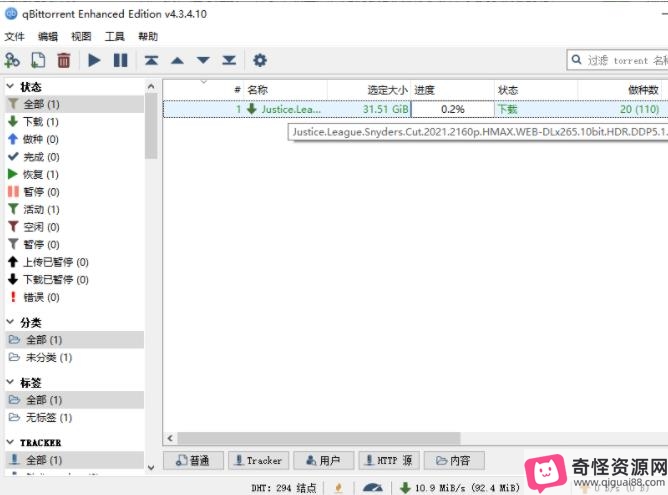Collapse the 状态 filter section
The width and height of the screenshot is (668, 495).
tap(11, 86)
